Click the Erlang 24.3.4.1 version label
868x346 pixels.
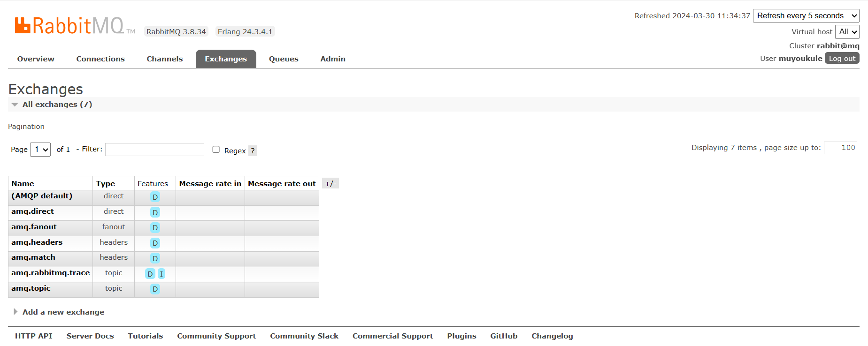tap(245, 31)
